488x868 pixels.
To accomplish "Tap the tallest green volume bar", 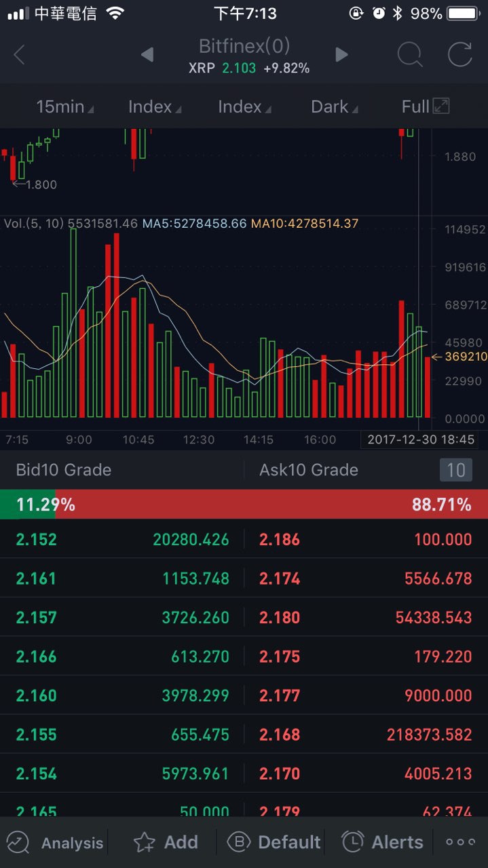I will [x=73, y=323].
